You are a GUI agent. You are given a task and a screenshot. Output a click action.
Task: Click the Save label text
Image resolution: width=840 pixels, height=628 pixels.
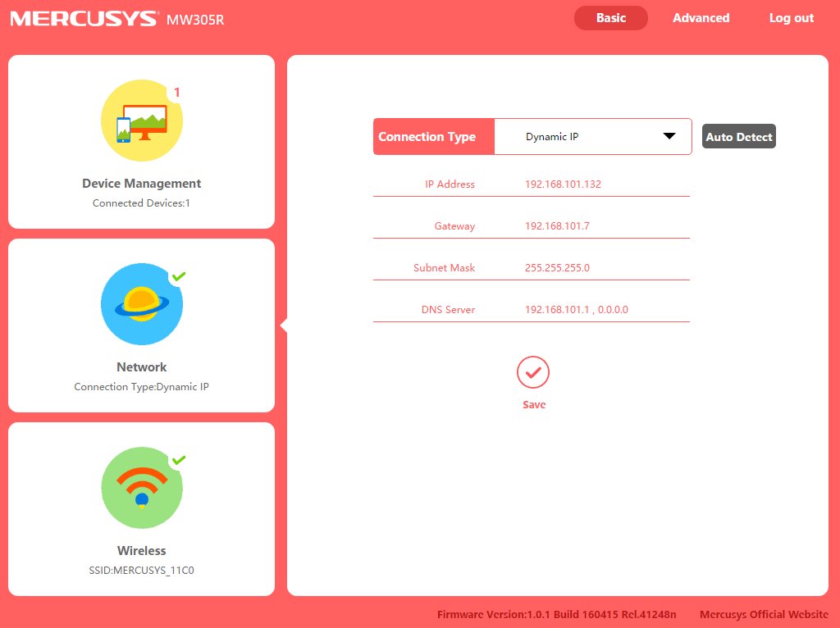click(533, 405)
